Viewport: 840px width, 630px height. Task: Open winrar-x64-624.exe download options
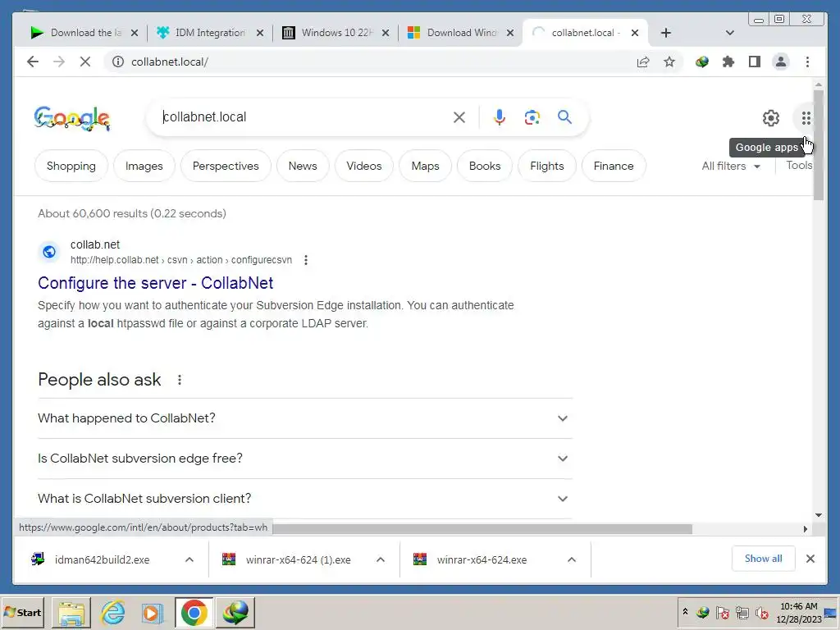572,559
